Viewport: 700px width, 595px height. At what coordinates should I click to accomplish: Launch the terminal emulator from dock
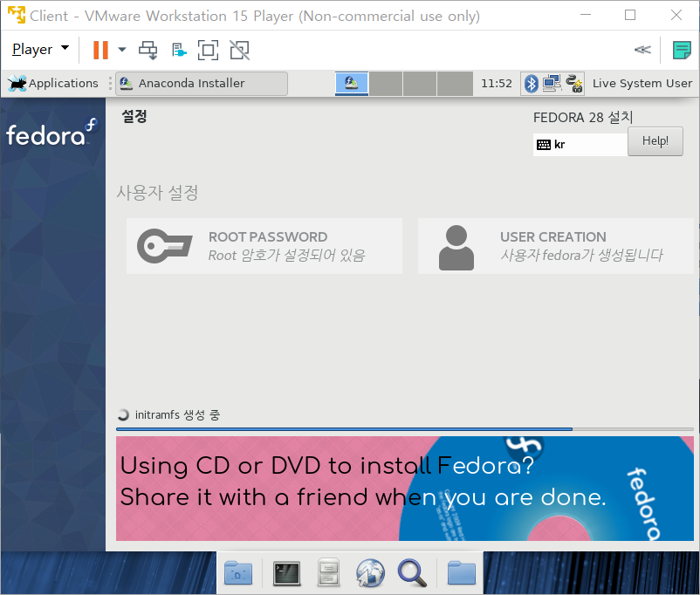286,573
